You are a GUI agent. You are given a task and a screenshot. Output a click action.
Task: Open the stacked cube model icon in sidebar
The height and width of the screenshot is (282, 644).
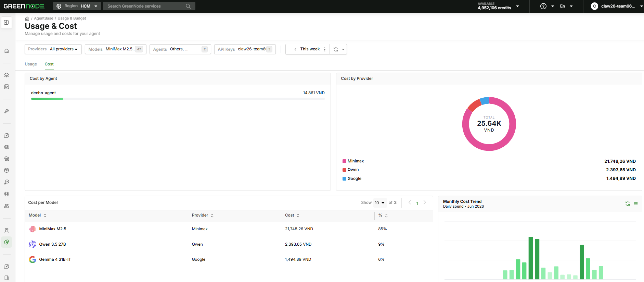[x=7, y=147]
